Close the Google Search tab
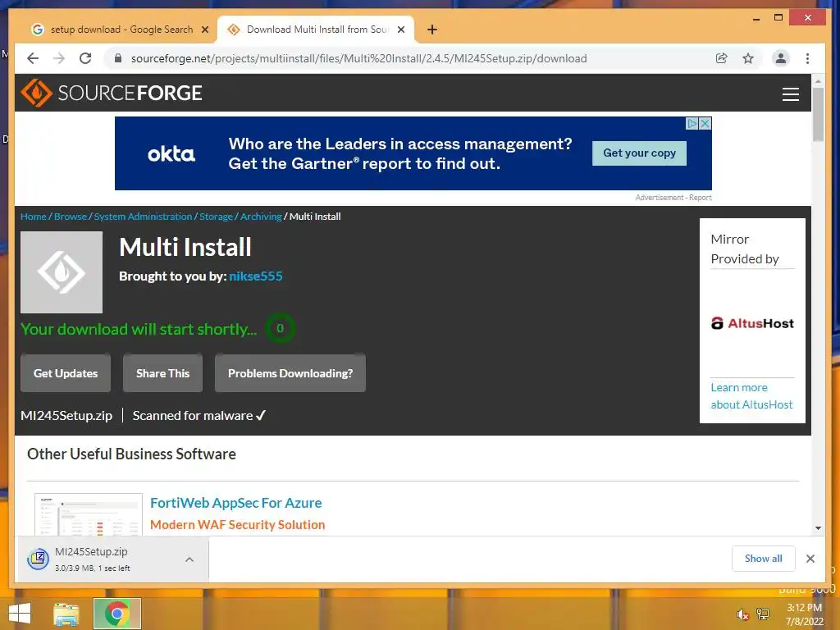Screen dimensions: 840x630 tap(204, 30)
